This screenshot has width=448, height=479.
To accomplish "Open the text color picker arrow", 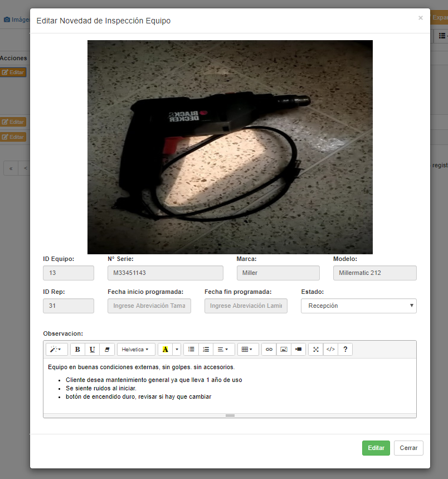I will [x=177, y=350].
